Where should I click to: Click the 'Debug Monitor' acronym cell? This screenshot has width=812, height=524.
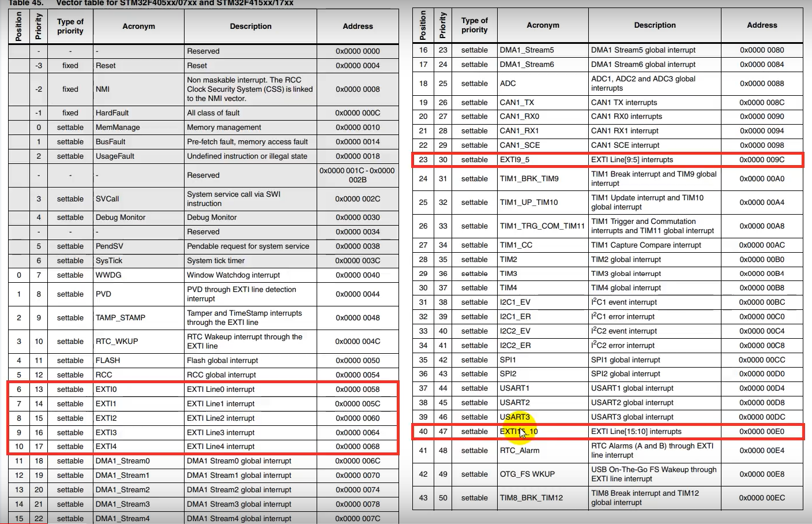point(138,217)
